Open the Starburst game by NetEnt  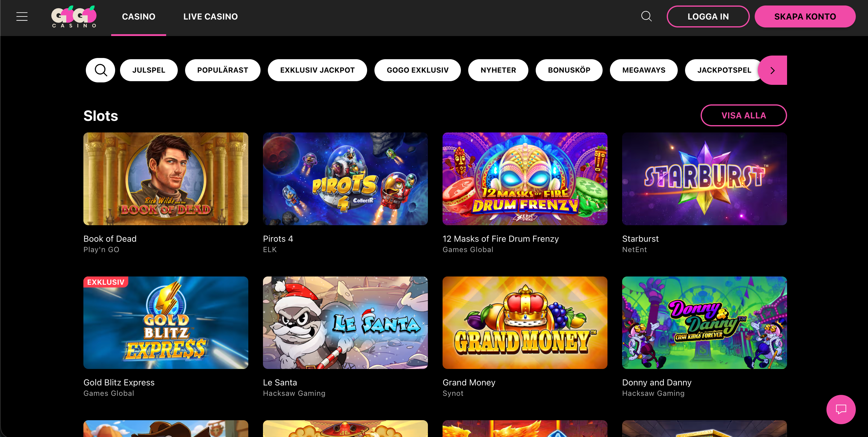click(704, 179)
